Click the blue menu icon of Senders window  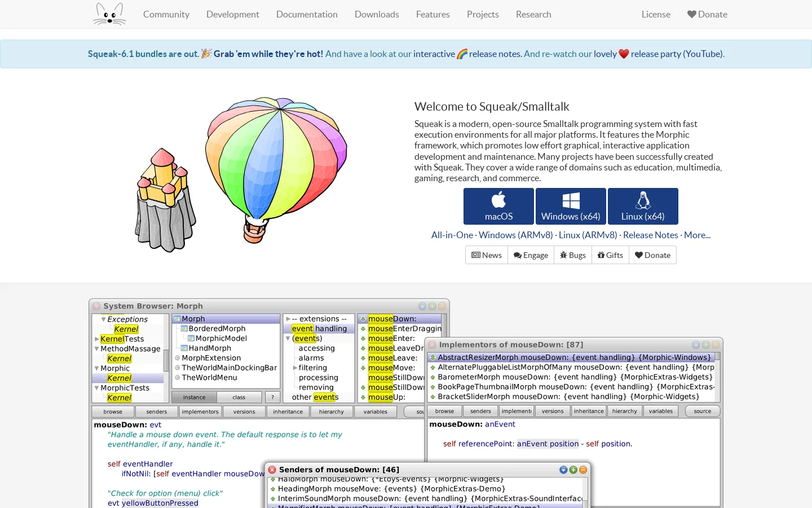pos(563,470)
